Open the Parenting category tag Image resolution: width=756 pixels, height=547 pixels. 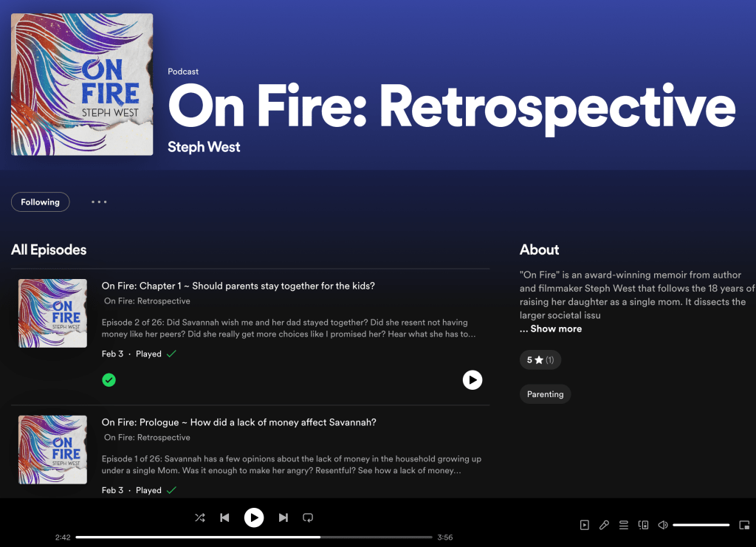pos(545,394)
